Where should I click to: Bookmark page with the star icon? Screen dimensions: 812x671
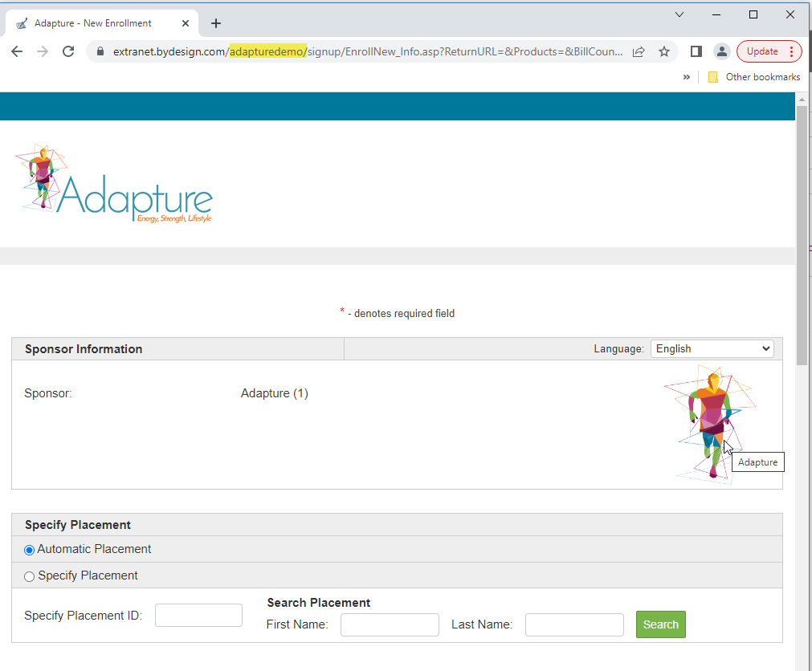pyautogui.click(x=664, y=51)
